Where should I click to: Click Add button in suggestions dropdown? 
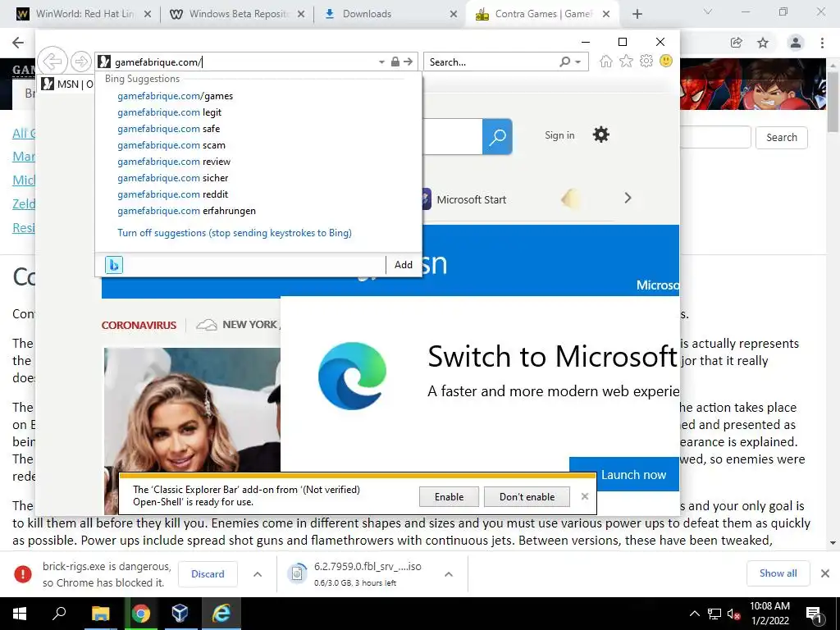click(x=404, y=265)
